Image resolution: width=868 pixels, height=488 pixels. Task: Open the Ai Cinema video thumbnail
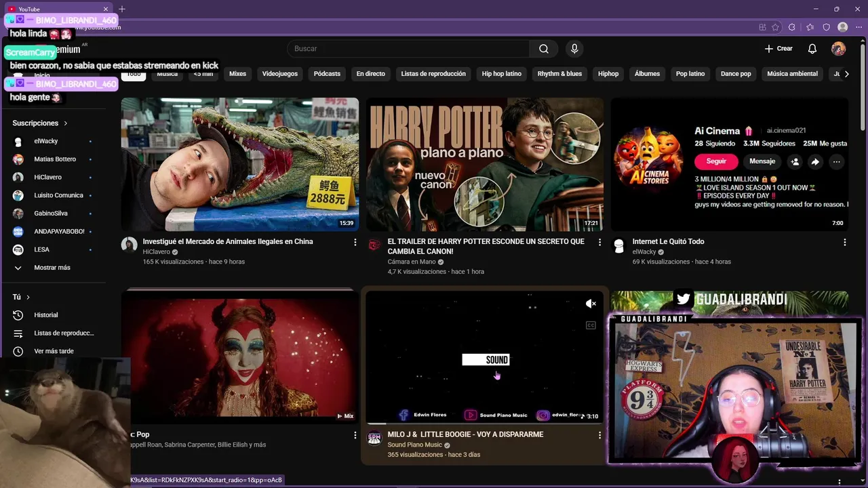pyautogui.click(x=730, y=164)
